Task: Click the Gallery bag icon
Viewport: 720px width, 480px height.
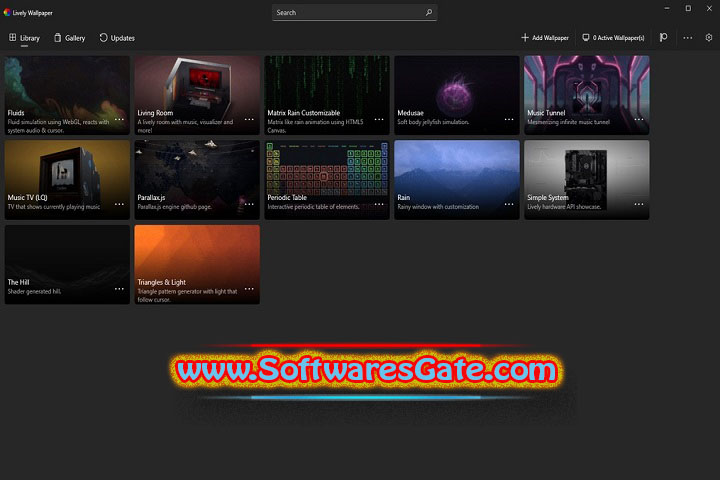Action: [57, 38]
